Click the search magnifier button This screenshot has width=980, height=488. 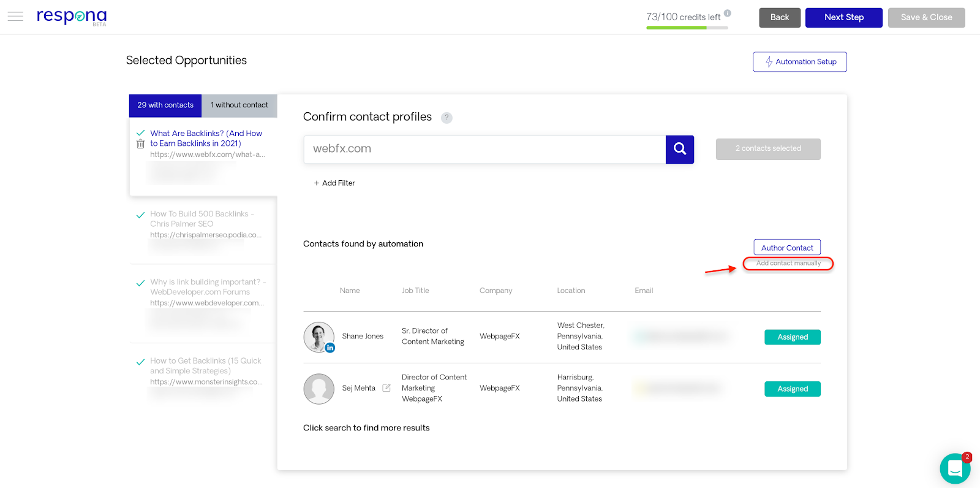(x=680, y=149)
